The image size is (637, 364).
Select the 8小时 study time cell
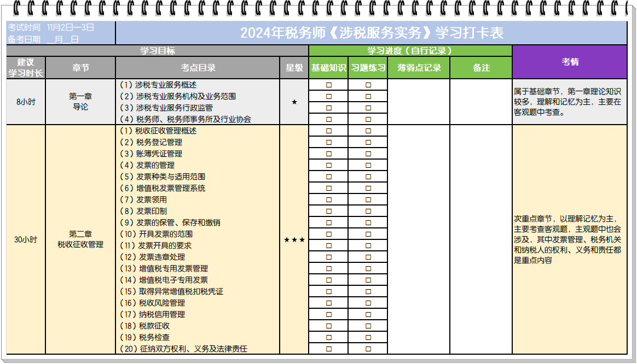[x=26, y=102]
